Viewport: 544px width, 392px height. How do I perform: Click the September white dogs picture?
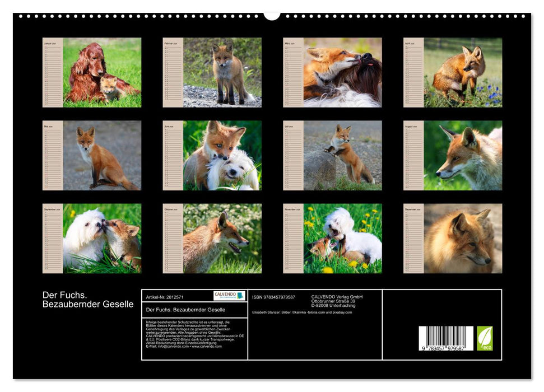104,238
